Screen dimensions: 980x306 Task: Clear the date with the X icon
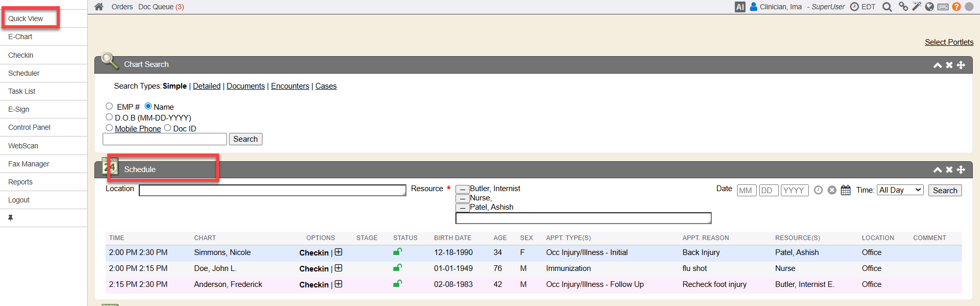pyautogui.click(x=832, y=190)
